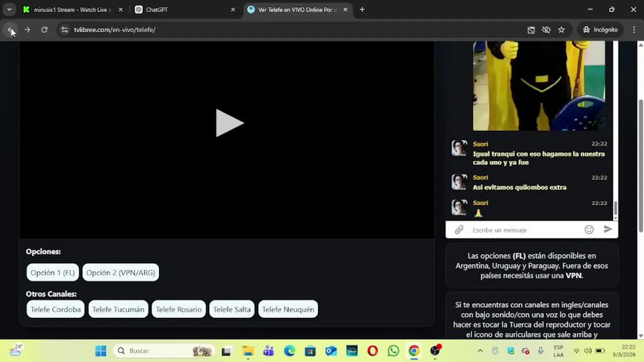This screenshot has width=644, height=362.
Task: Attach a file with the paperclip icon
Action: [459, 230]
